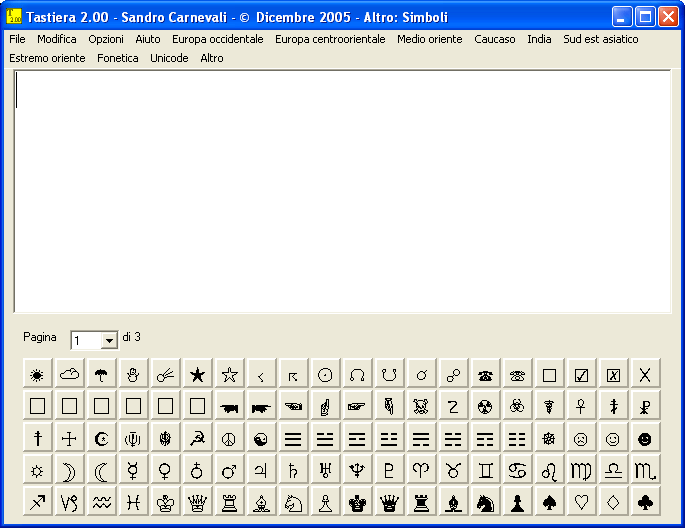Image resolution: width=685 pixels, height=528 pixels.
Task: Insert the black club suit symbol
Action: (x=645, y=501)
